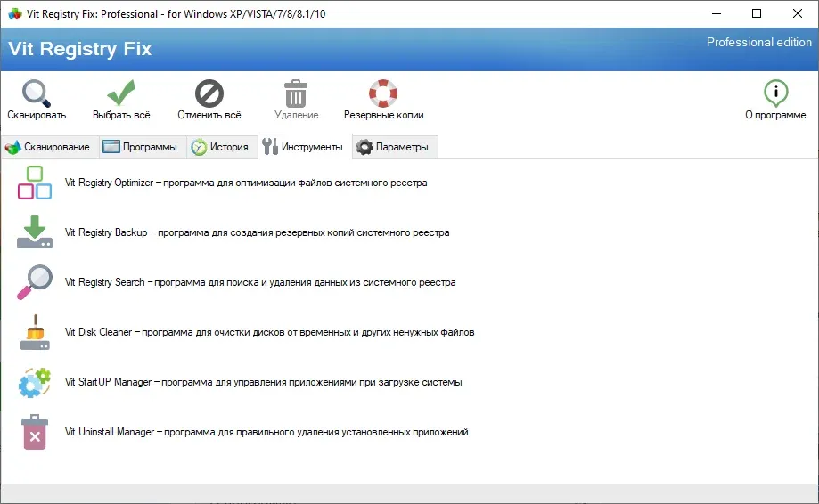Launch Vit StartUP Manager text link
Screen dimensions: 819x504
[x=263, y=382]
